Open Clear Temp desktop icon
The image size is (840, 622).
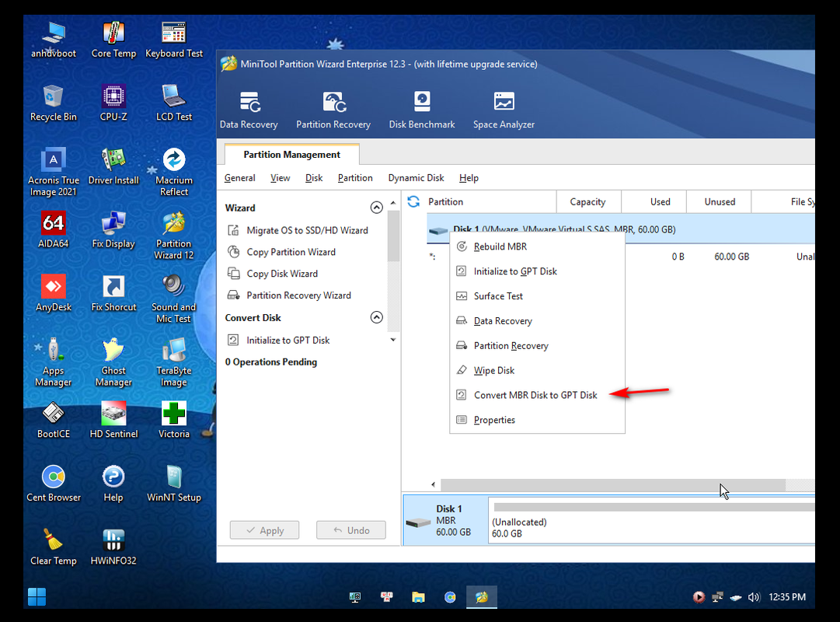(53, 547)
